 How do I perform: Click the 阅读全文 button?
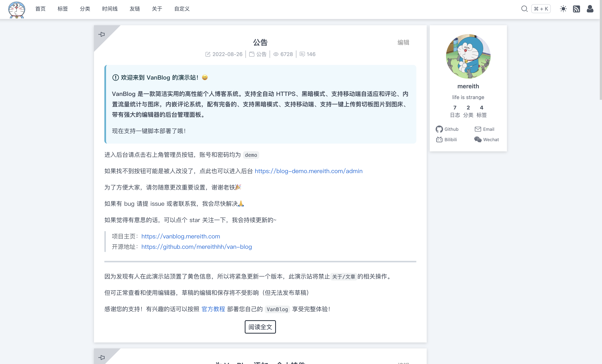click(260, 327)
